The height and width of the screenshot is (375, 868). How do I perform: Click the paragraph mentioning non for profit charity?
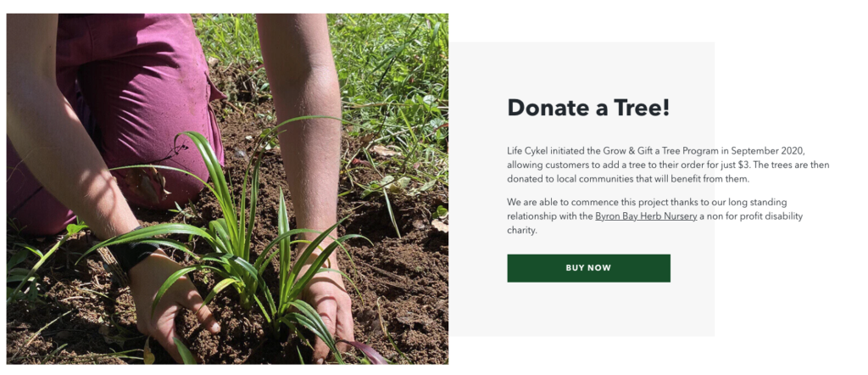pyautogui.click(x=655, y=216)
